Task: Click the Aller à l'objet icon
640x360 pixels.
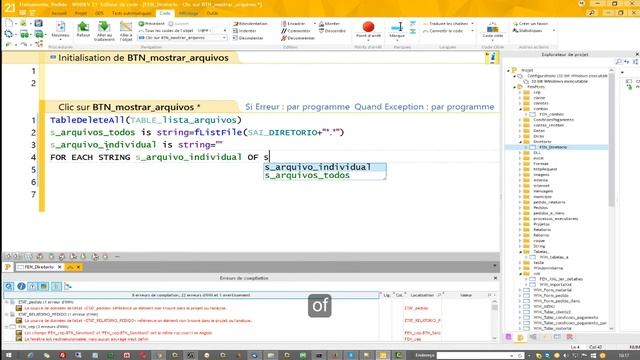Action: [126, 27]
